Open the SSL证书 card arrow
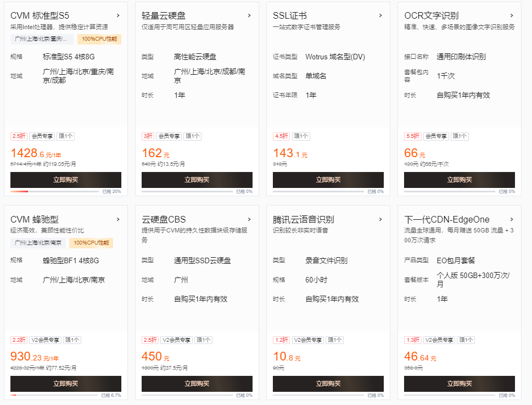This screenshot has height=405, width=532. pyautogui.click(x=380, y=15)
